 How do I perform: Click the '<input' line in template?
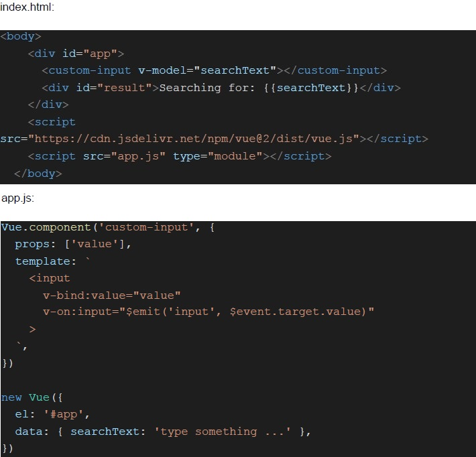(x=50, y=278)
